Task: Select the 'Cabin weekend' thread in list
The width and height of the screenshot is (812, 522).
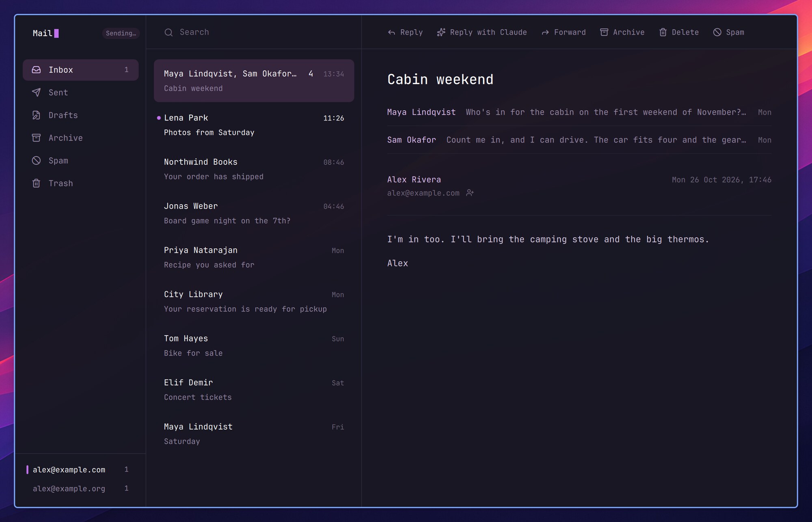Action: click(x=254, y=81)
